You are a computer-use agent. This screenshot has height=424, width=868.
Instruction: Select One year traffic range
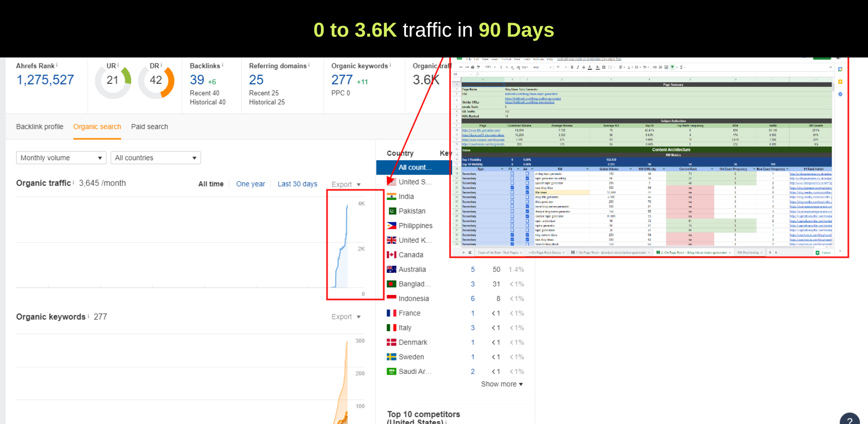point(250,184)
